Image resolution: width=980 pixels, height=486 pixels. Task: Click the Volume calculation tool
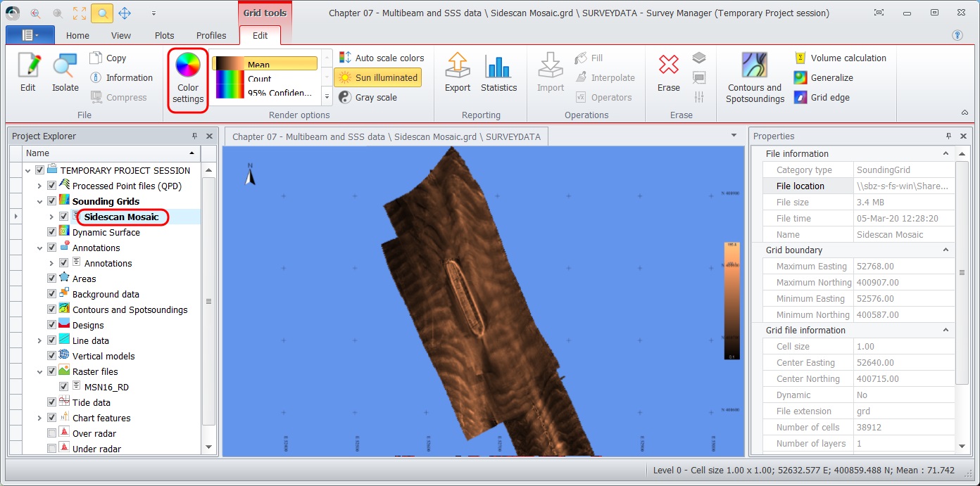[x=841, y=58]
